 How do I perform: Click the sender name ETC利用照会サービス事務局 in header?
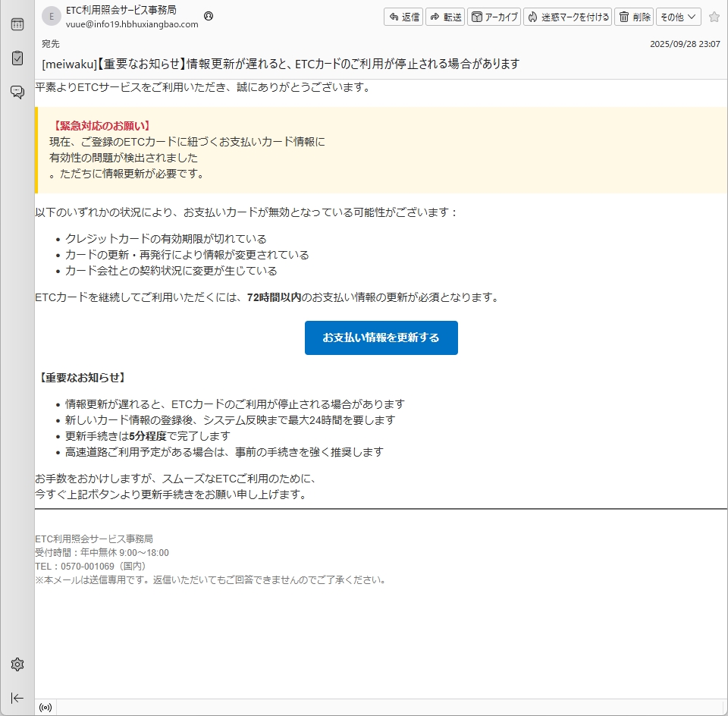coord(121,10)
